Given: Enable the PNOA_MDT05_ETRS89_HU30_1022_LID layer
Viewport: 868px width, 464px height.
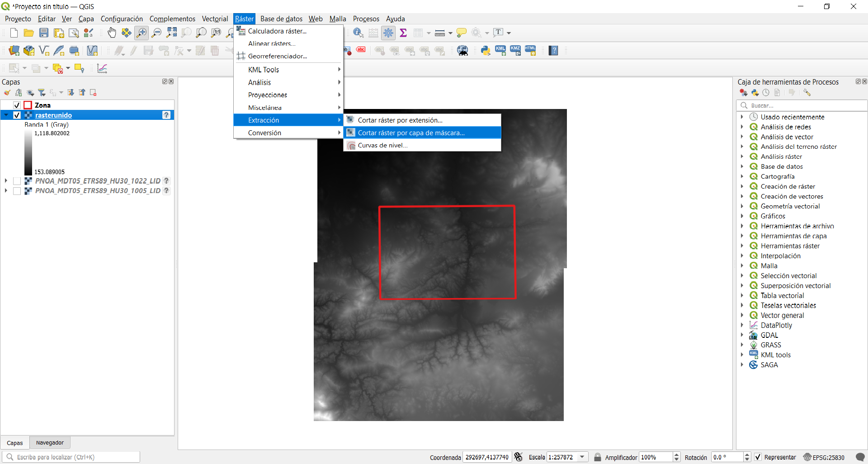Looking at the screenshot, I should (17, 180).
